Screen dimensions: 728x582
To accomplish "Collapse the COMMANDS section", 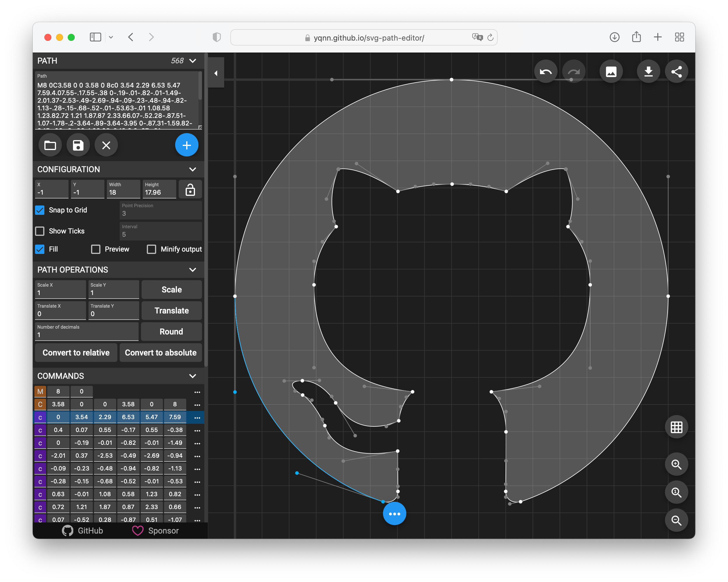I will point(194,376).
